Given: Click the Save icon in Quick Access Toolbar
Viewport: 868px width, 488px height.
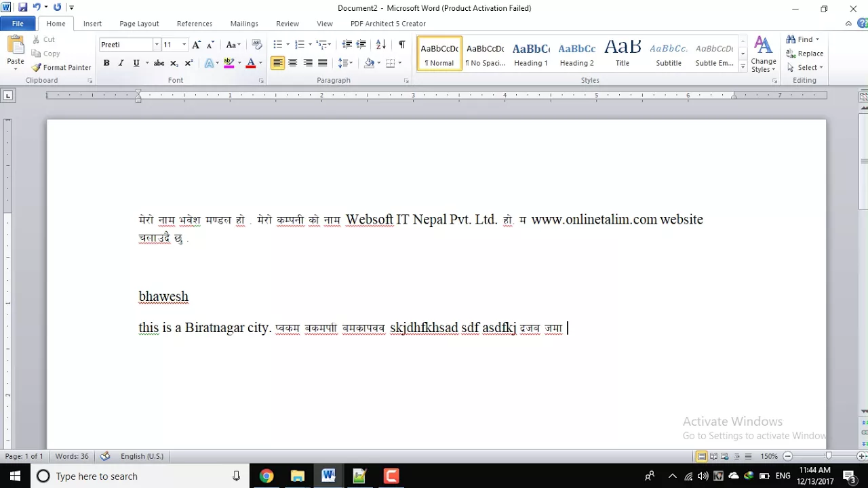Looking at the screenshot, I should [23, 7].
